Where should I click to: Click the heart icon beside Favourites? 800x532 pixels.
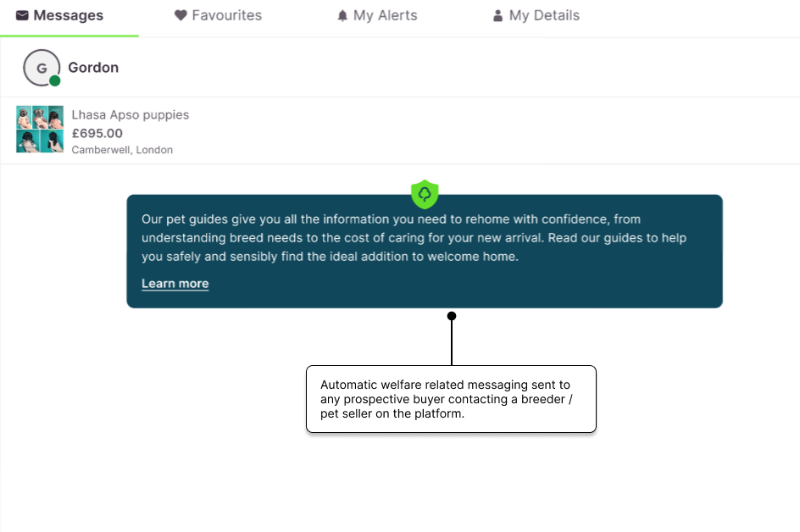181,15
